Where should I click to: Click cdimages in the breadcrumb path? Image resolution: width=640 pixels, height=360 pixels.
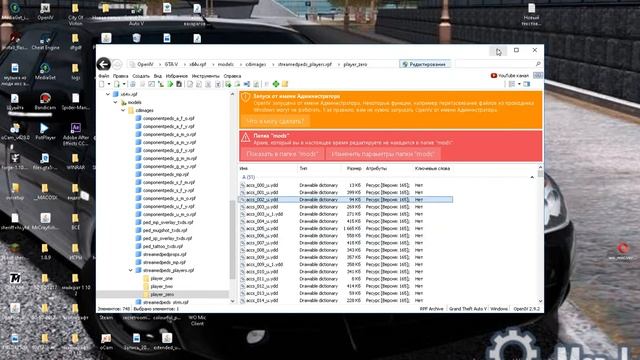[256, 64]
